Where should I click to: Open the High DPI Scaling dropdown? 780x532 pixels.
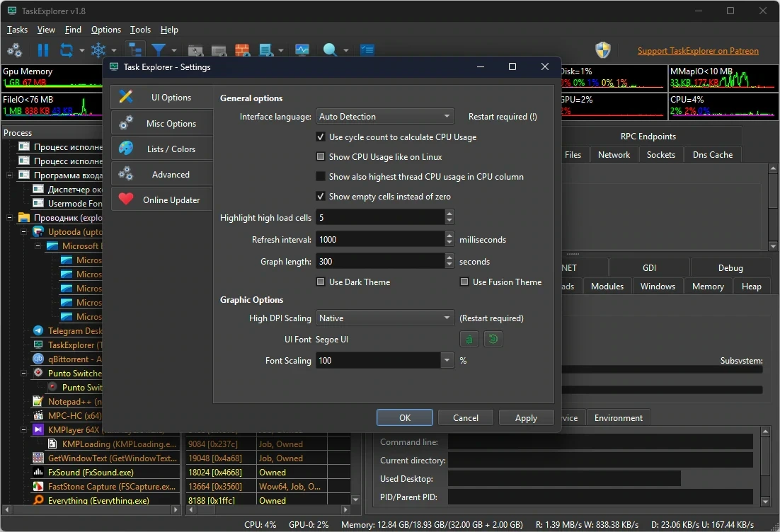pyautogui.click(x=385, y=318)
